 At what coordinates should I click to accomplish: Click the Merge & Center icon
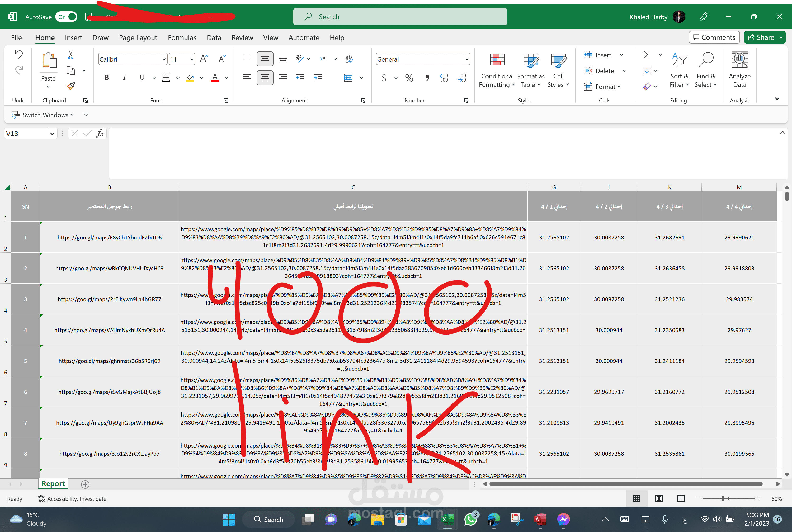(348, 78)
